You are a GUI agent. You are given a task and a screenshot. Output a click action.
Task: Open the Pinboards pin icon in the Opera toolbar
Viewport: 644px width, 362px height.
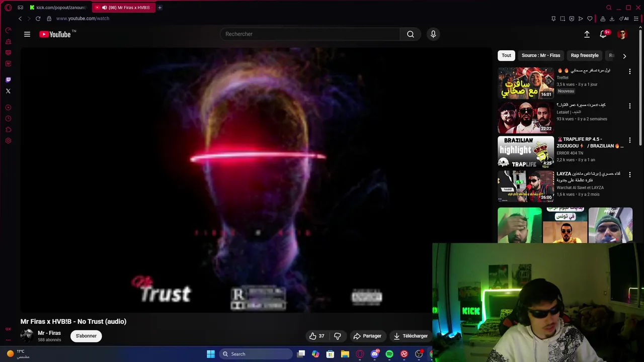click(x=553, y=19)
